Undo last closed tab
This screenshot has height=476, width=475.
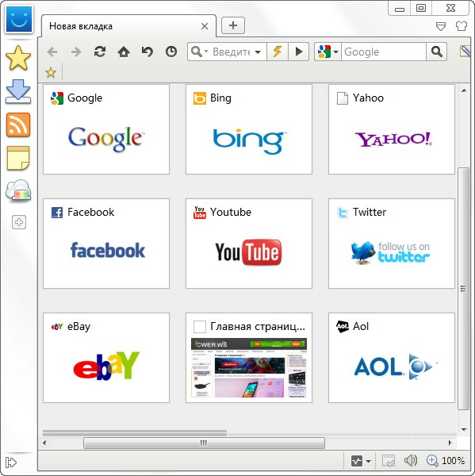[x=147, y=52]
